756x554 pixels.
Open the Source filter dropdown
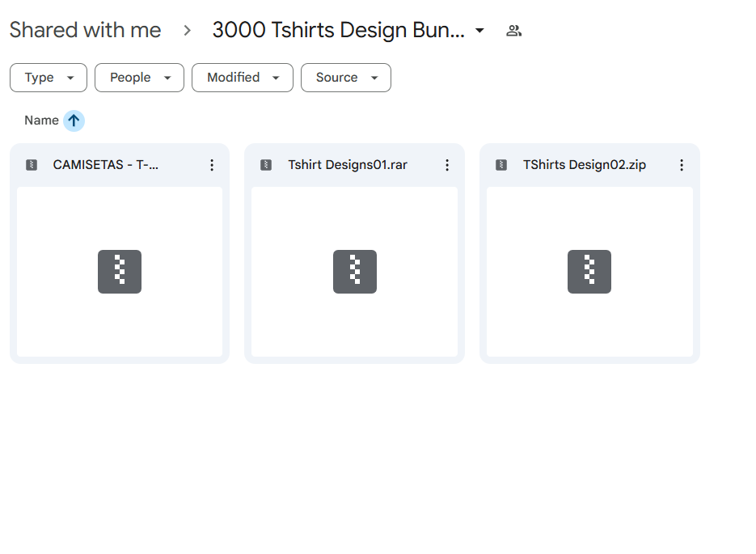tap(346, 78)
